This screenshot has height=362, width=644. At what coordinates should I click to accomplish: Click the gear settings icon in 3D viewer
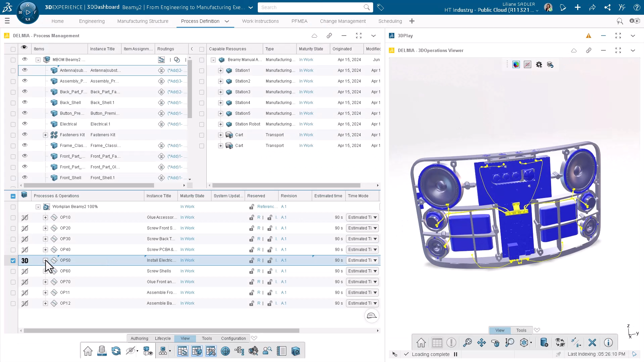[x=539, y=65]
